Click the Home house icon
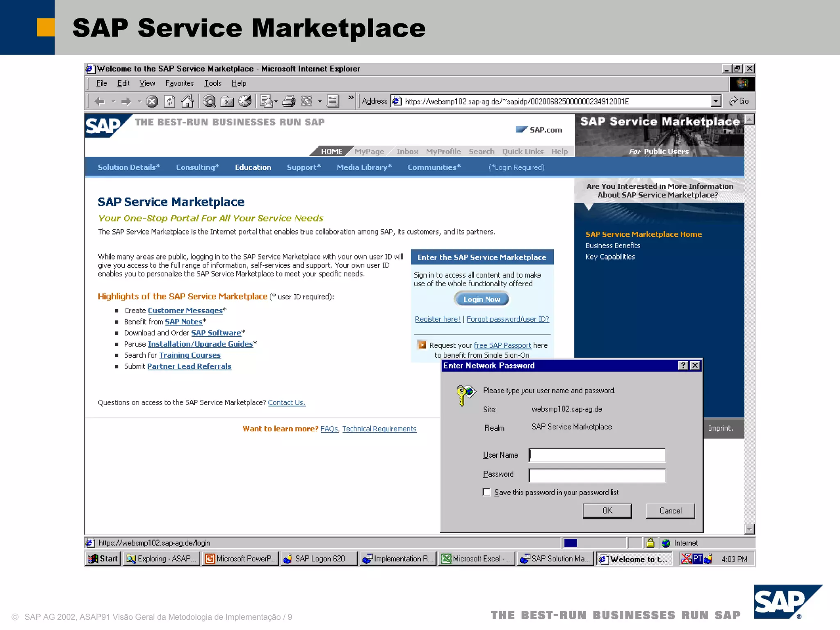The height and width of the screenshot is (630, 840). click(x=187, y=101)
